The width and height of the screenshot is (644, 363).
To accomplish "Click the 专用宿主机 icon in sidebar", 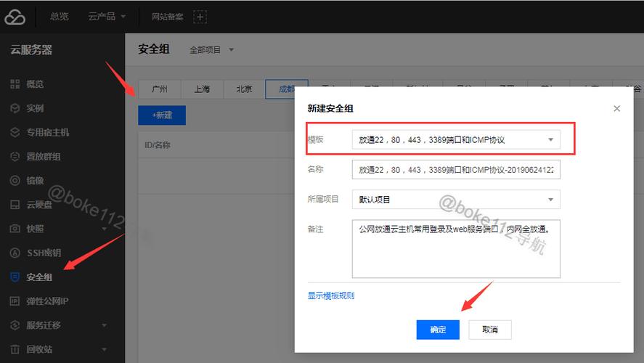I will pyautogui.click(x=15, y=132).
